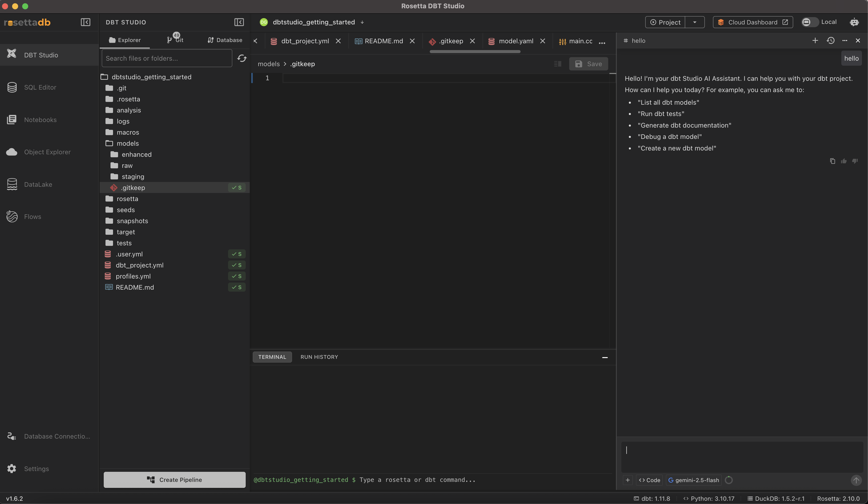868x504 pixels.
Task: Switch to the Explorer tab
Action: (x=125, y=40)
